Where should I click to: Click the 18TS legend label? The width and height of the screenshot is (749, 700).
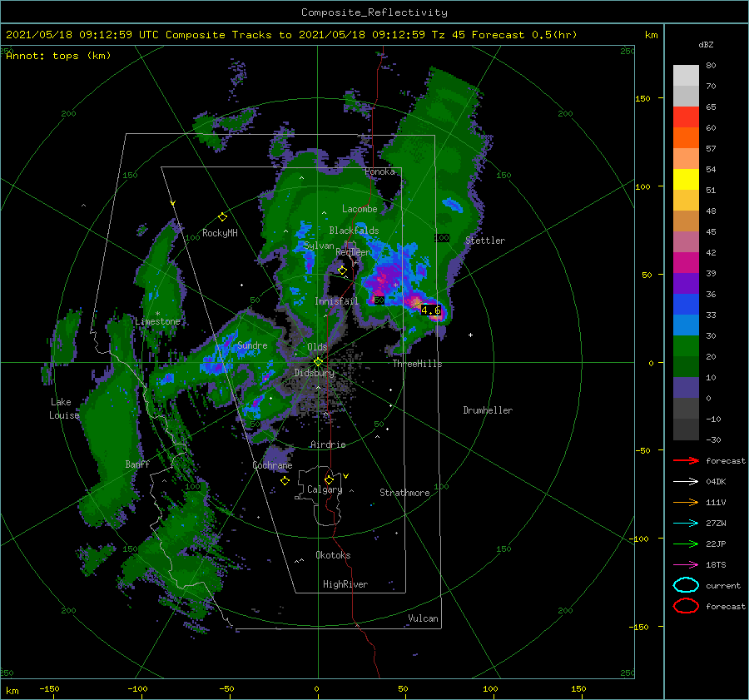[x=716, y=565]
